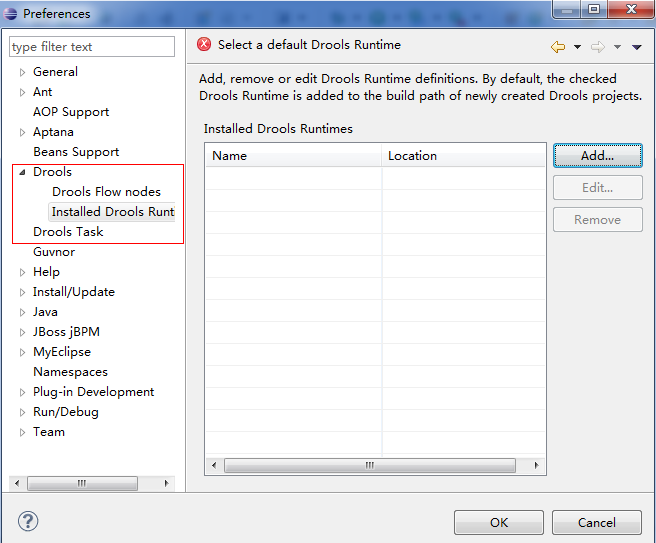Select Installed Drools Runtimes item

(x=112, y=212)
